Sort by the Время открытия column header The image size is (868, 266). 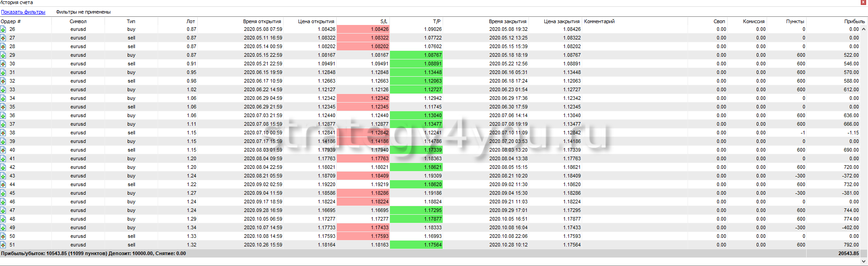point(262,21)
